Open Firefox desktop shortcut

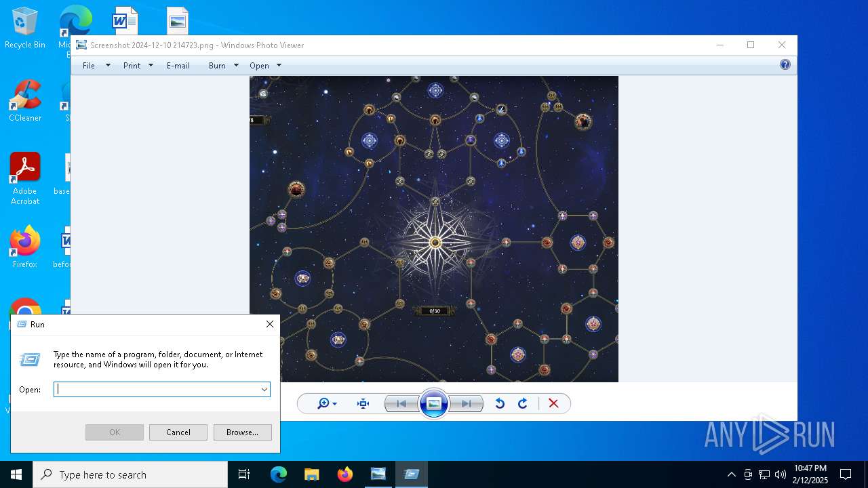24,247
